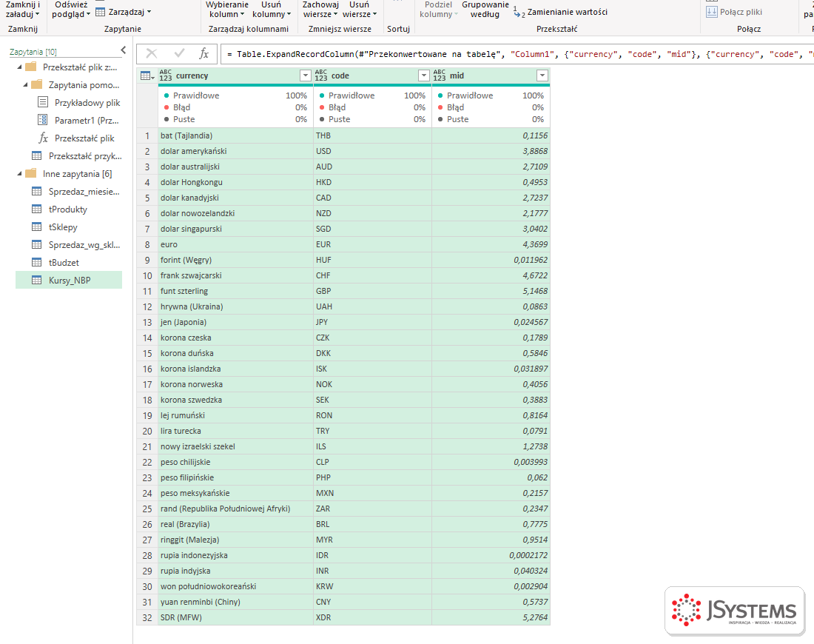Select the Parametr1 parameter query
814x644 pixels.
[x=79, y=121]
